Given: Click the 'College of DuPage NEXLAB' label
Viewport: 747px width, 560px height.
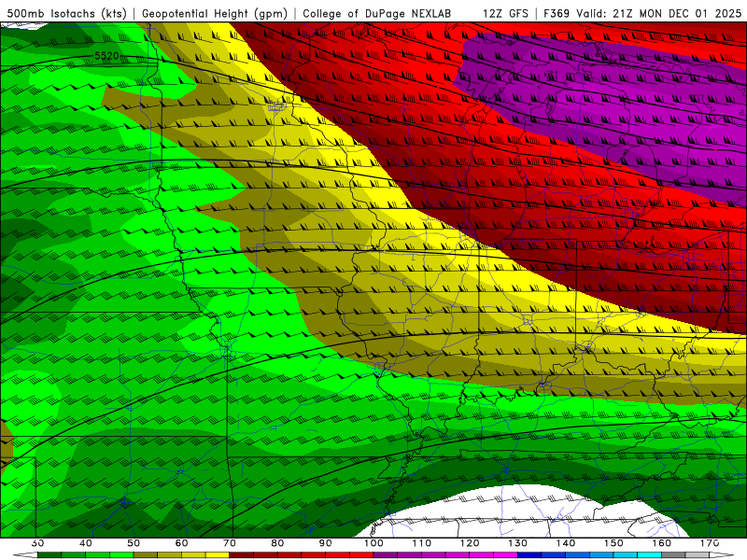Looking at the screenshot, I should tap(377, 13).
